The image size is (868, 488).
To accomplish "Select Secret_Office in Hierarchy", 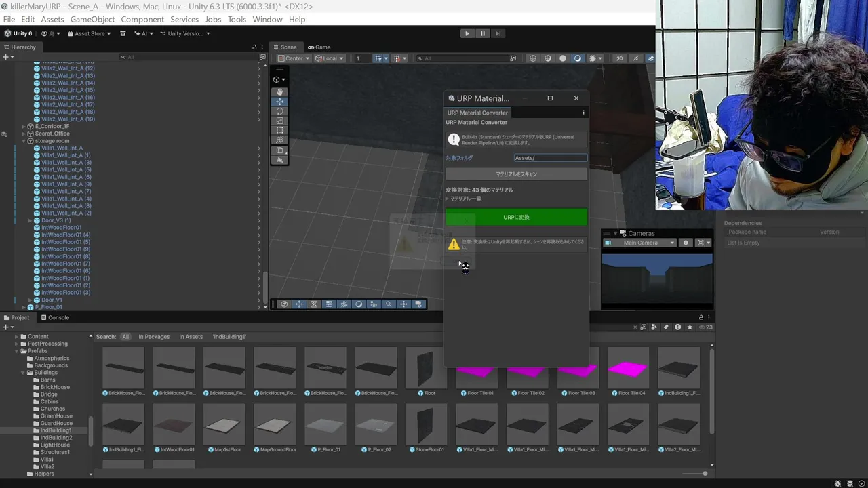I will (52, 134).
